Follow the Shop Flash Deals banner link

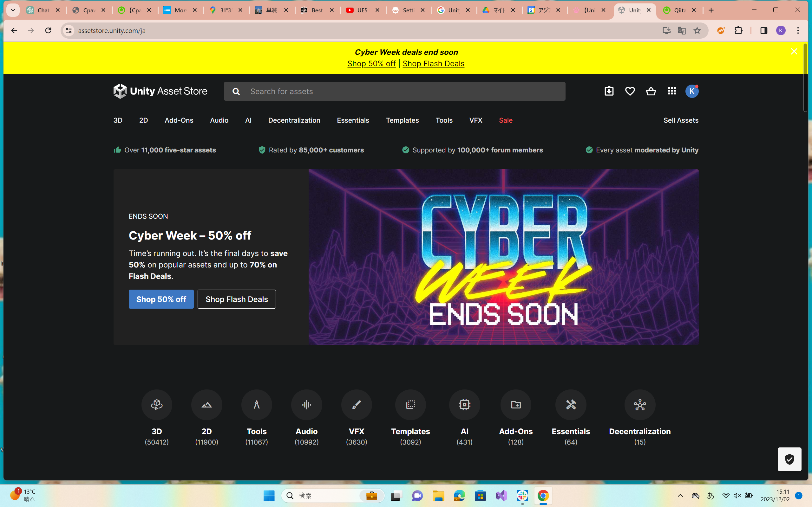[x=433, y=63]
